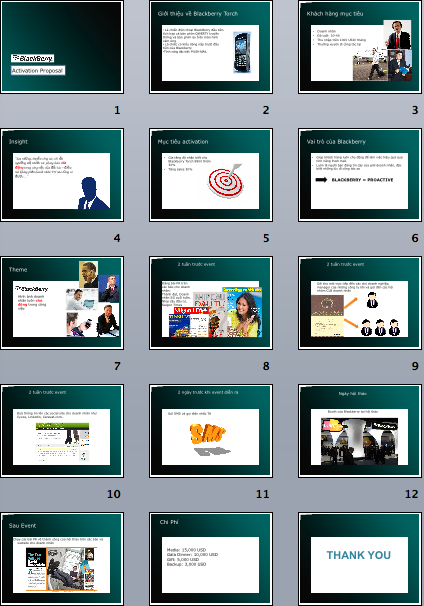
Task: Open slide 14 titled Chi Phí
Action: pyautogui.click(x=211, y=559)
